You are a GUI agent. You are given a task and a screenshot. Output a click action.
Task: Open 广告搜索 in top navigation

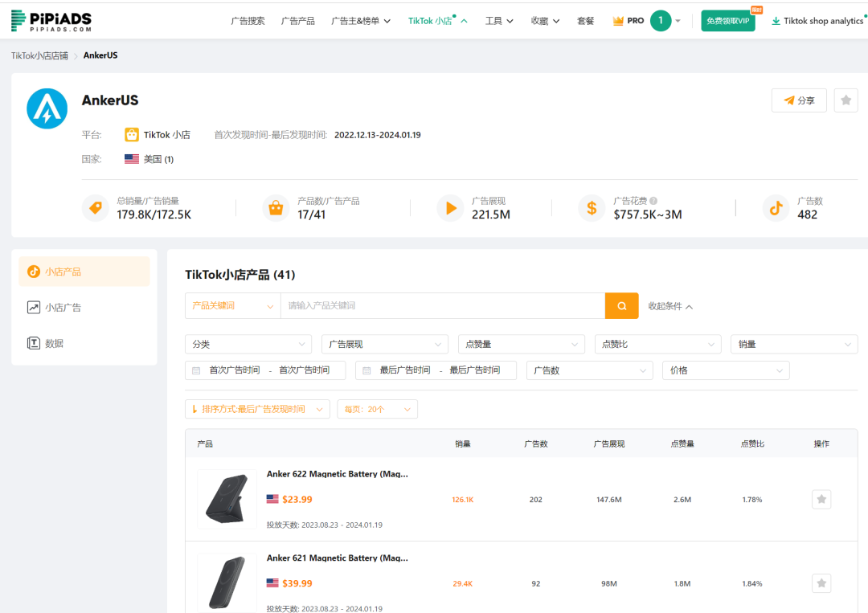pos(248,21)
